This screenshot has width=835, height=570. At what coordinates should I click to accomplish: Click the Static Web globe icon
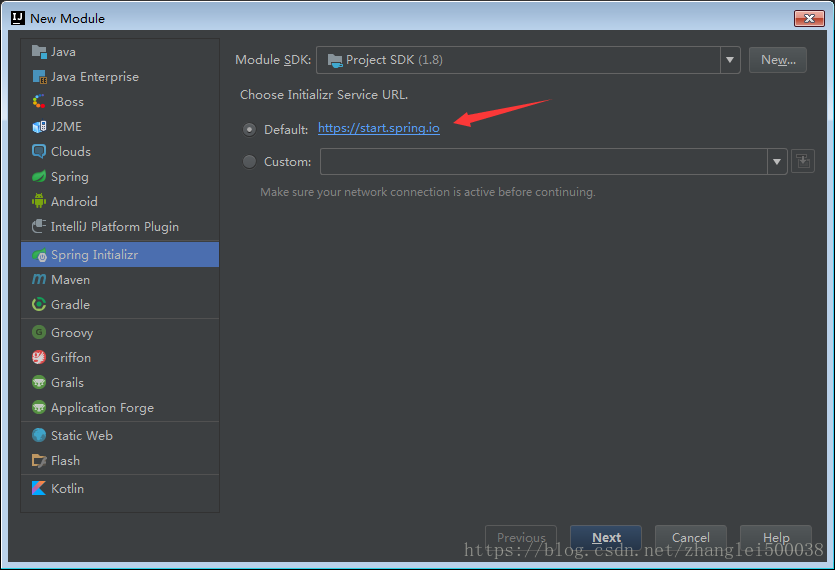(x=39, y=436)
